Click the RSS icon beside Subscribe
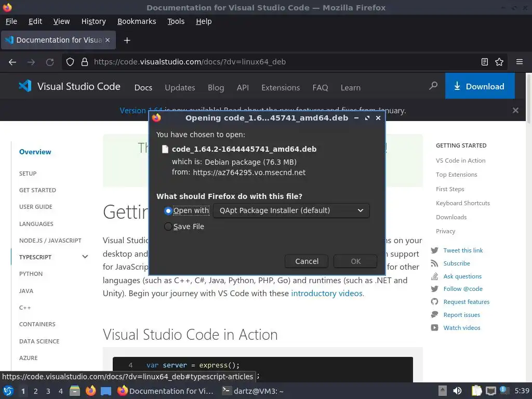The width and height of the screenshot is (532, 399). 435,263
